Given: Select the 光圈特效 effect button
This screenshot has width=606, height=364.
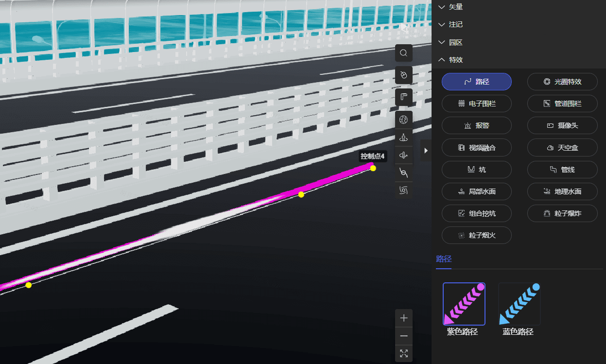Looking at the screenshot, I should (562, 82).
